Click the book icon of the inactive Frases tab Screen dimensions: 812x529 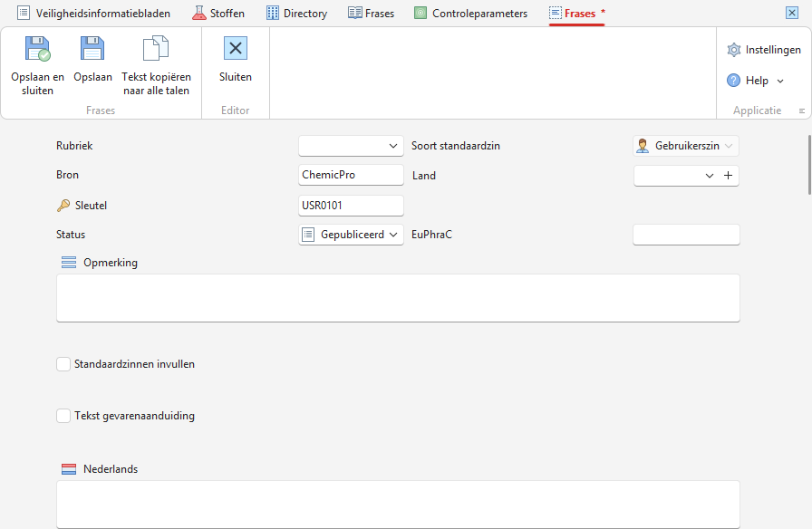click(354, 13)
